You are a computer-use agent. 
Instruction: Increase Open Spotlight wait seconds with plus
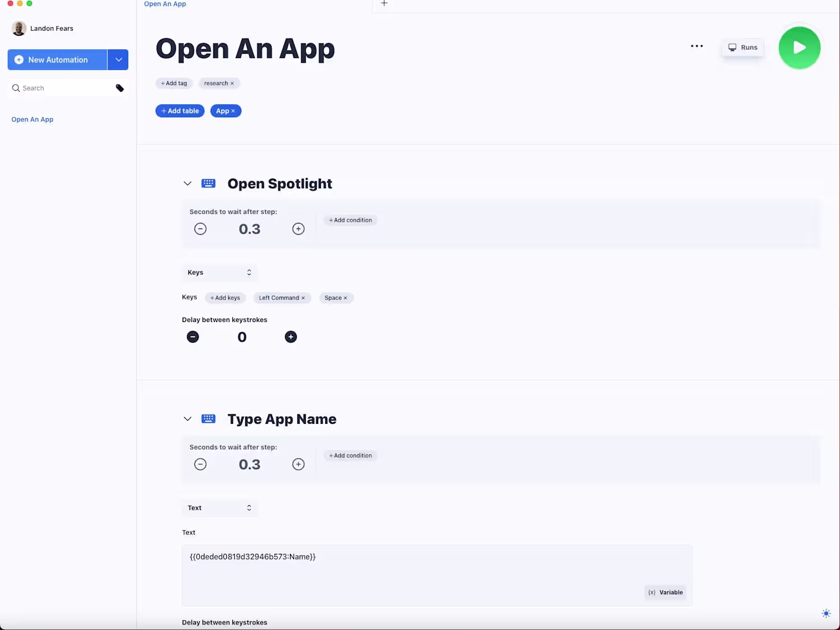coord(298,228)
